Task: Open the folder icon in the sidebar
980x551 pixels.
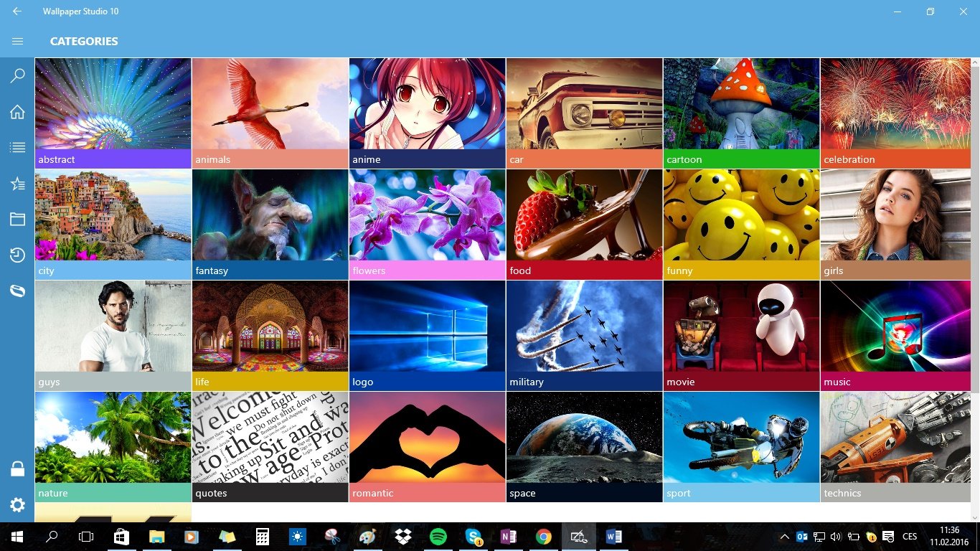Action: click(x=17, y=220)
